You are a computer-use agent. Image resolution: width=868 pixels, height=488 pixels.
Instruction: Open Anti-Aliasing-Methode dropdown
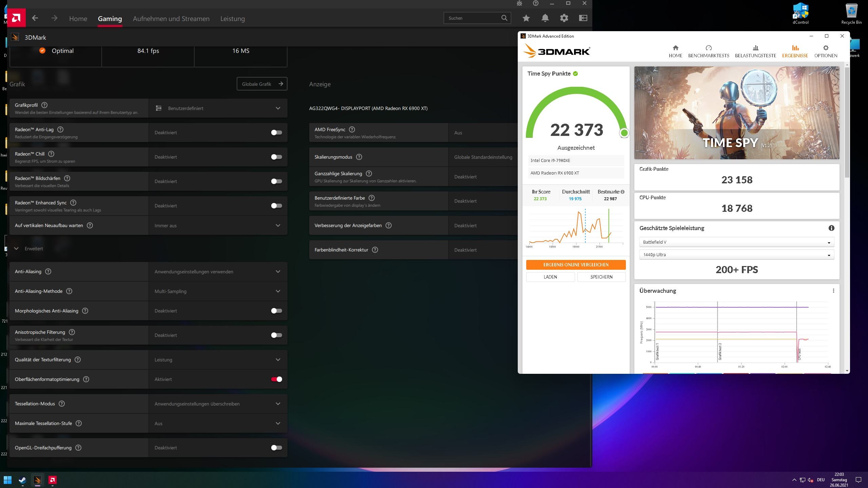[218, 291]
